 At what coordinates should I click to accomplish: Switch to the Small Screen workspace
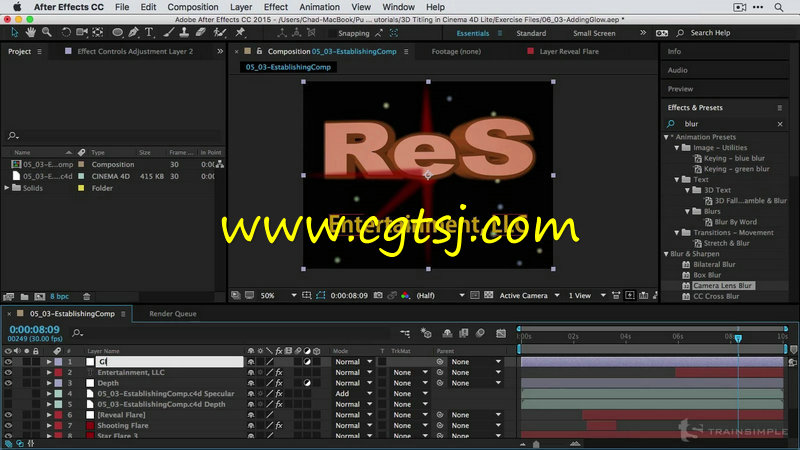tap(594, 33)
